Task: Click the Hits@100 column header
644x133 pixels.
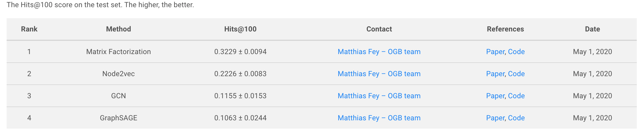Action: point(240,29)
